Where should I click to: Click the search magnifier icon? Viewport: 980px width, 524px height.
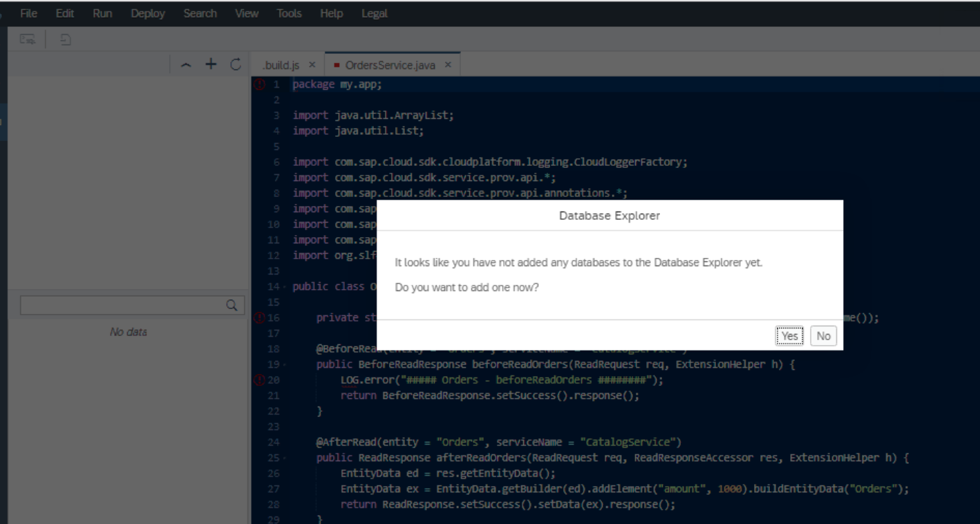click(232, 306)
